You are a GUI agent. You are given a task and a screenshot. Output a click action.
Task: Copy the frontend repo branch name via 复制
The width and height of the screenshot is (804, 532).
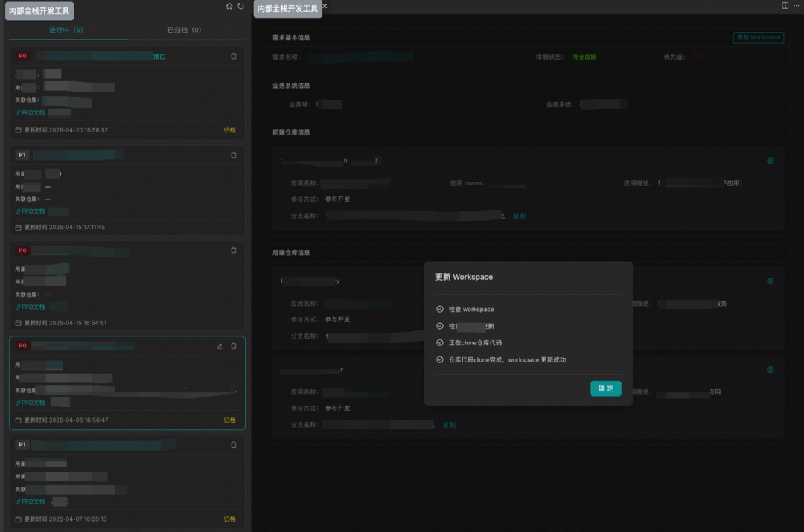(x=520, y=217)
